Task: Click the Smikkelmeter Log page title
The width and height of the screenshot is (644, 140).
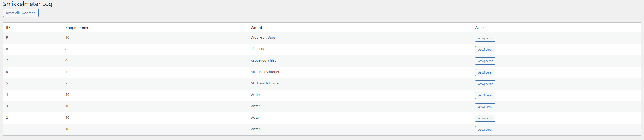Action: 27,4
